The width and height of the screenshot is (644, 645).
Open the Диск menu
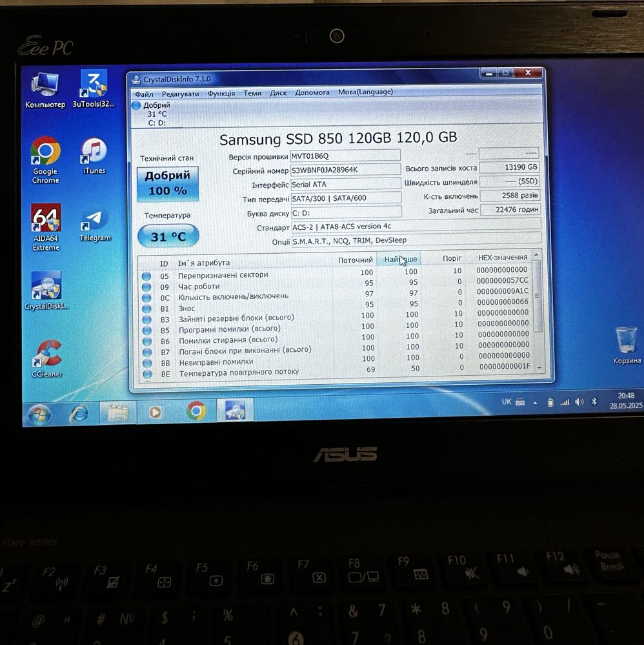click(278, 92)
